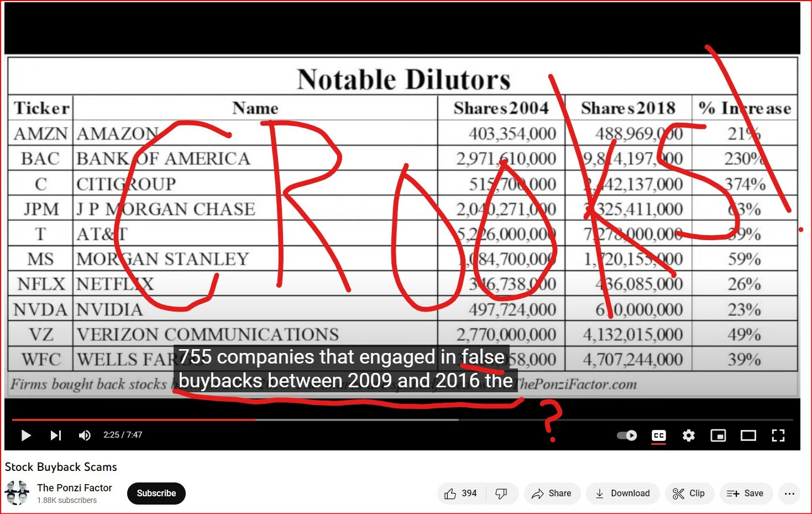Toggle the autoplay switch

point(627,435)
